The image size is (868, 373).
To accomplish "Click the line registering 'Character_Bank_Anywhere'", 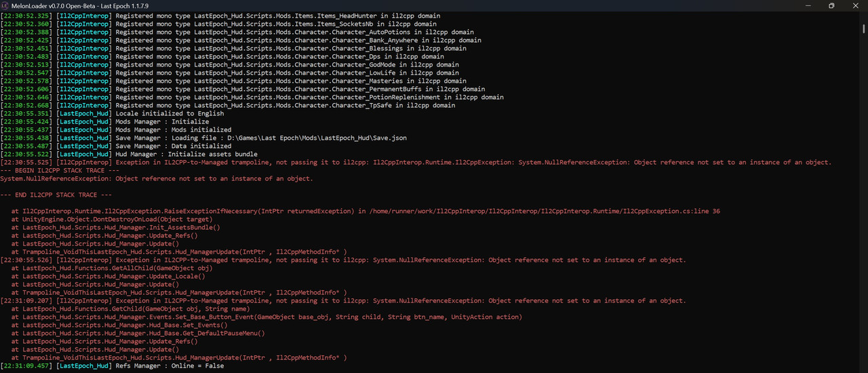I will (x=241, y=40).
